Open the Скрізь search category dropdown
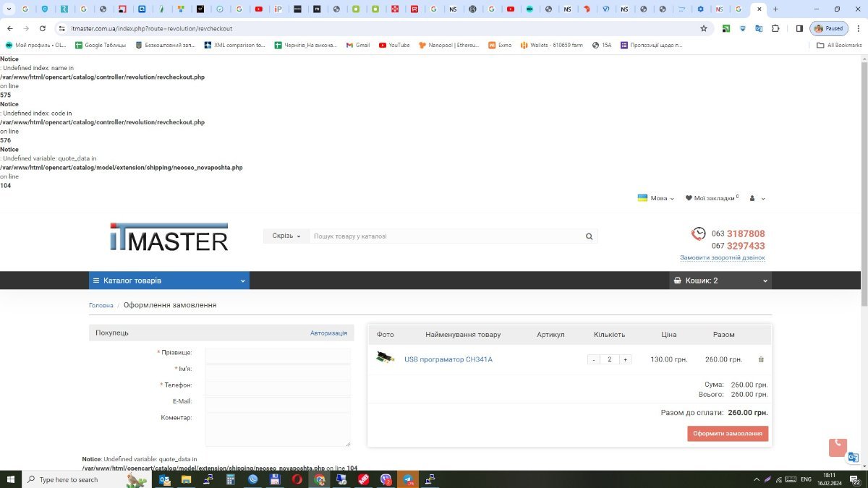The image size is (868, 488). click(286, 236)
